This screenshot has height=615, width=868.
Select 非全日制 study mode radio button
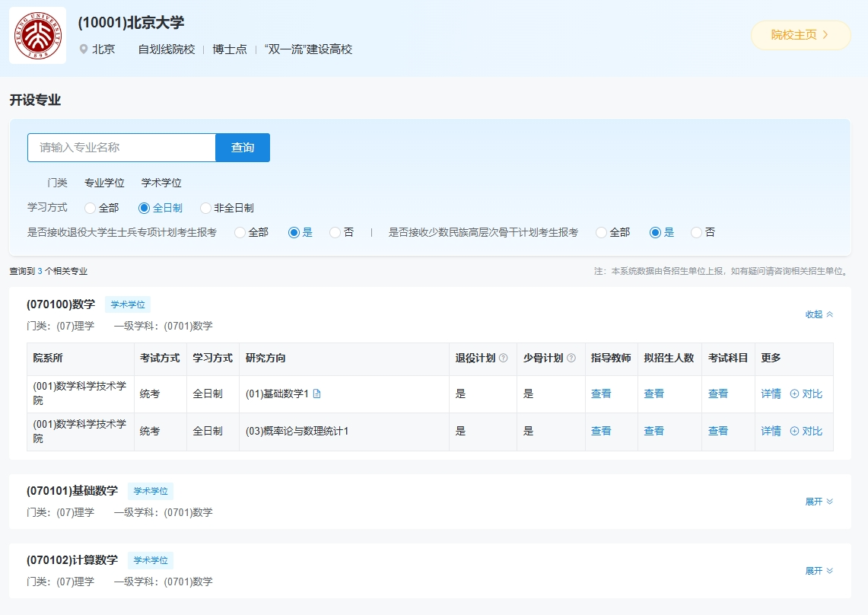[205, 208]
